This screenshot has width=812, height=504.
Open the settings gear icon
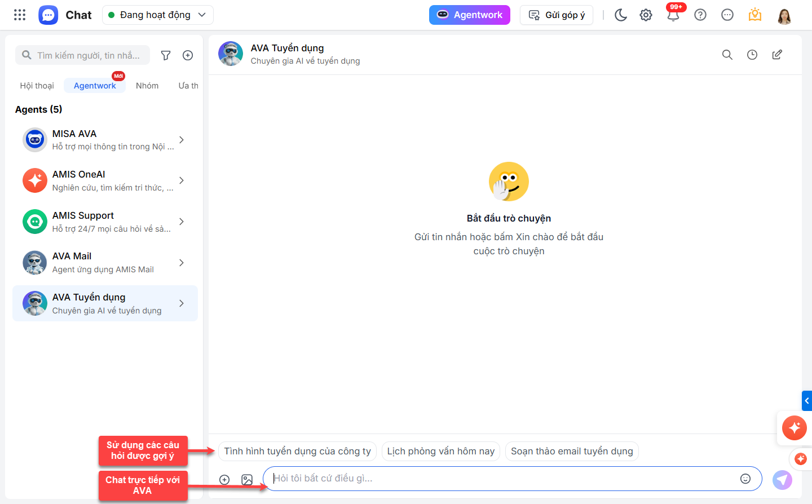click(646, 15)
